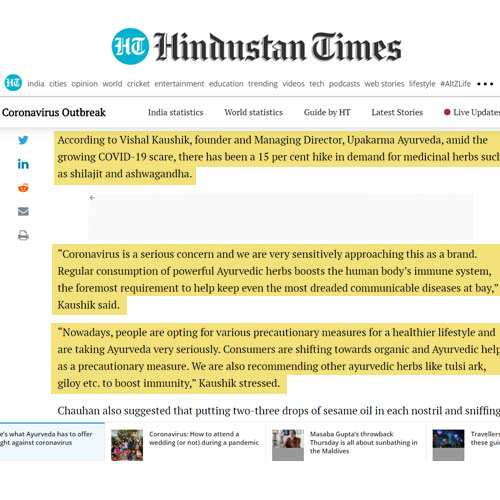Share article on Twitter
The width and height of the screenshot is (500, 500).
tap(23, 140)
